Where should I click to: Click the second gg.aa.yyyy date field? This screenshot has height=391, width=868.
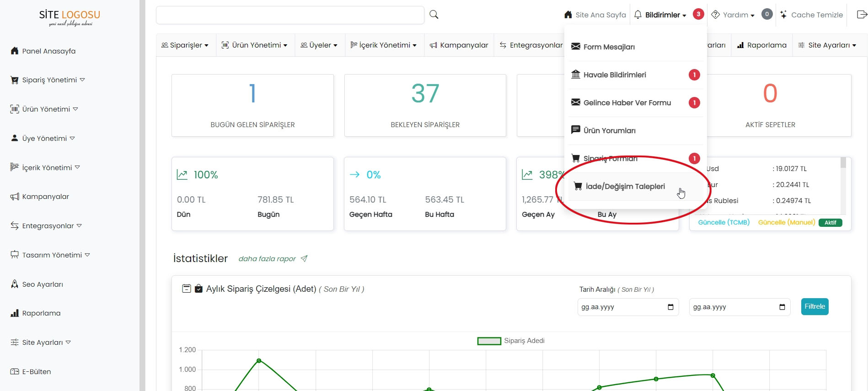pos(739,307)
